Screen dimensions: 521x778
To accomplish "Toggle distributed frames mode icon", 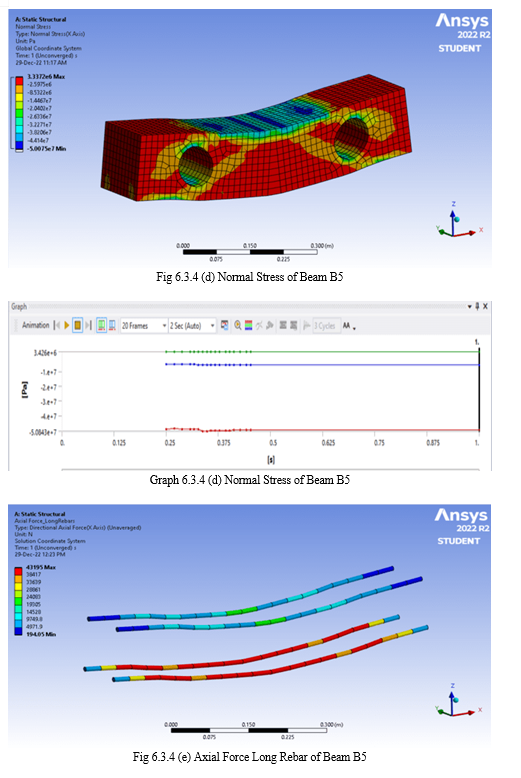I will tap(101, 325).
